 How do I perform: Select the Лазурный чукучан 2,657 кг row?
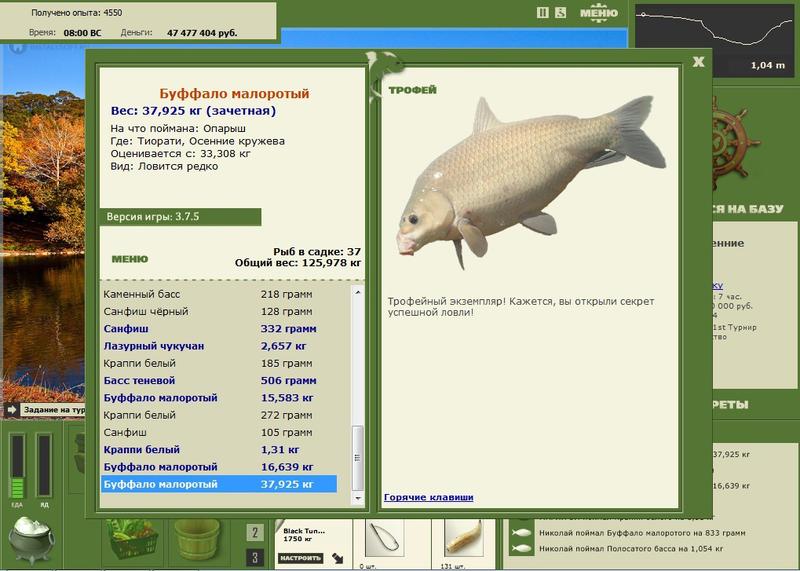tap(219, 346)
